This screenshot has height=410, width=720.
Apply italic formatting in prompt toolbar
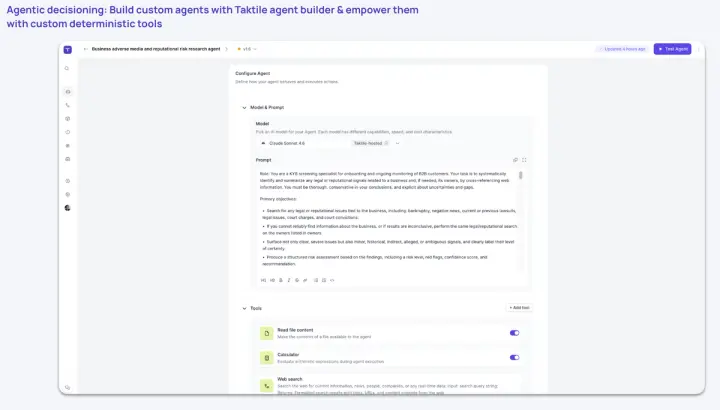pos(289,280)
